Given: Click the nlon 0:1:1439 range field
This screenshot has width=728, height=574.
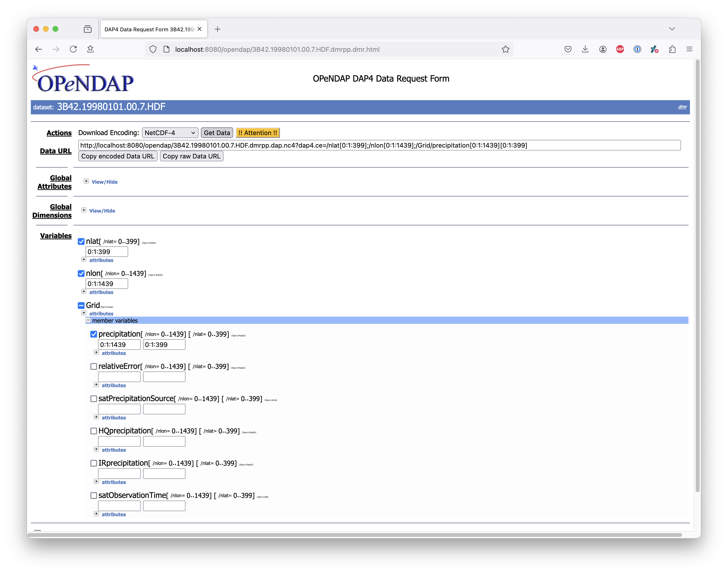Looking at the screenshot, I should point(106,284).
